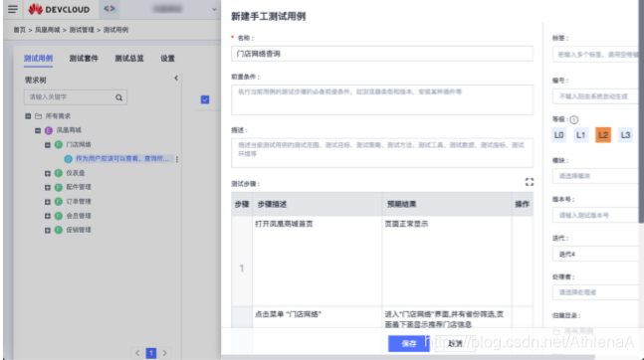Open 测试管理 breadcrumb link
644x360 pixels.
[x=82, y=30]
